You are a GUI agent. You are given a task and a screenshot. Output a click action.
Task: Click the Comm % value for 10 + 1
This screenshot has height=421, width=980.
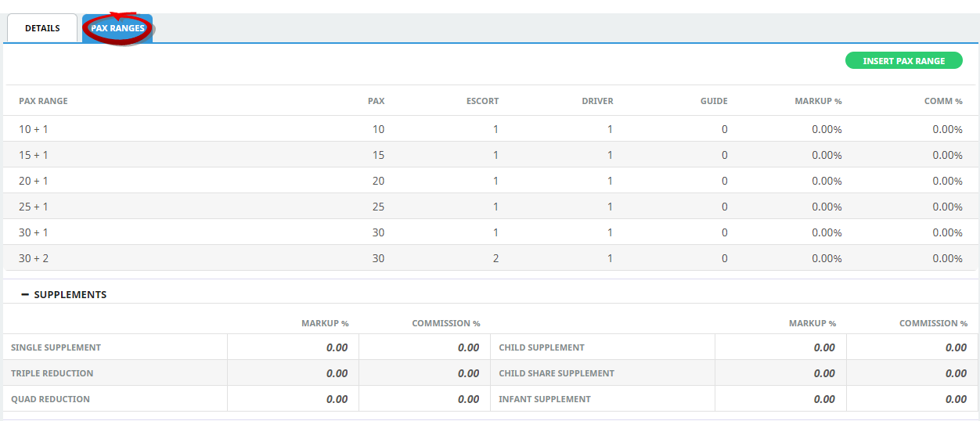947,129
